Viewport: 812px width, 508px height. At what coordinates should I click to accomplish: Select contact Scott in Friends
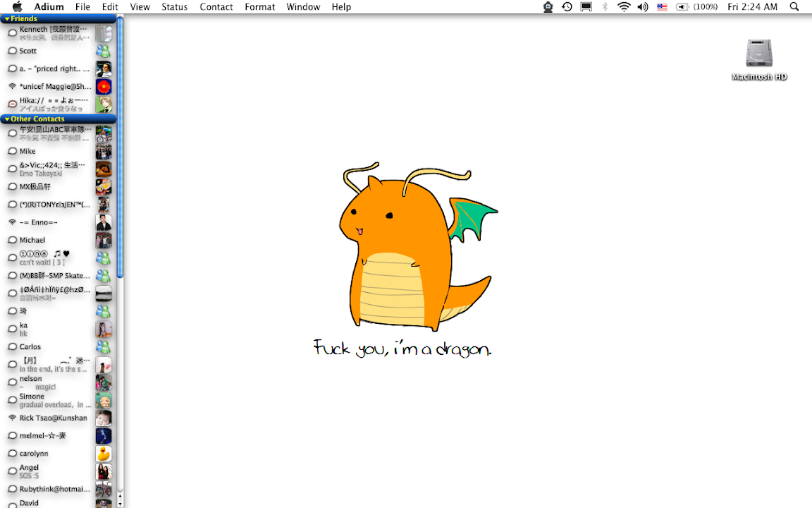tap(58, 51)
